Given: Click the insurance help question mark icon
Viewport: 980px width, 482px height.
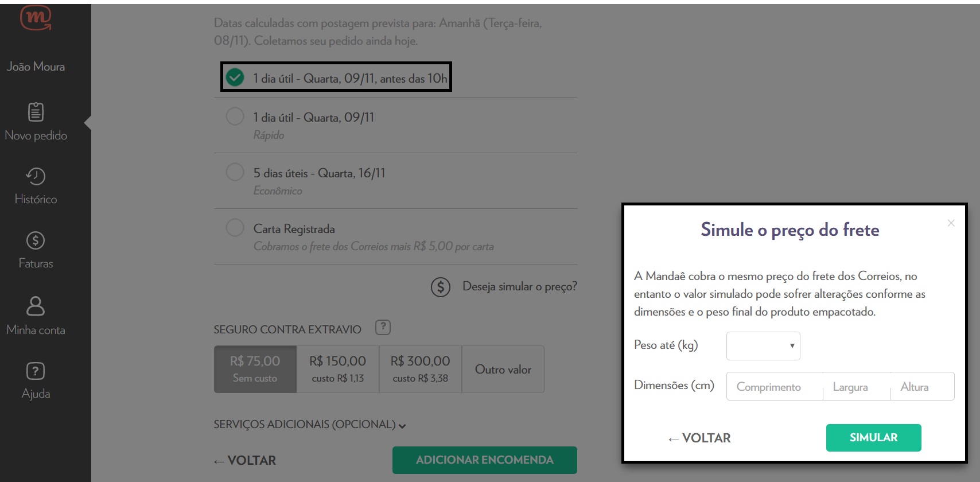Looking at the screenshot, I should [383, 328].
